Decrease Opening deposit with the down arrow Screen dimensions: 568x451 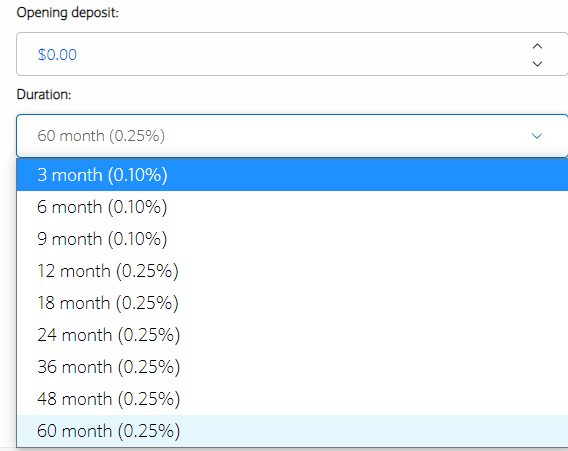537,64
